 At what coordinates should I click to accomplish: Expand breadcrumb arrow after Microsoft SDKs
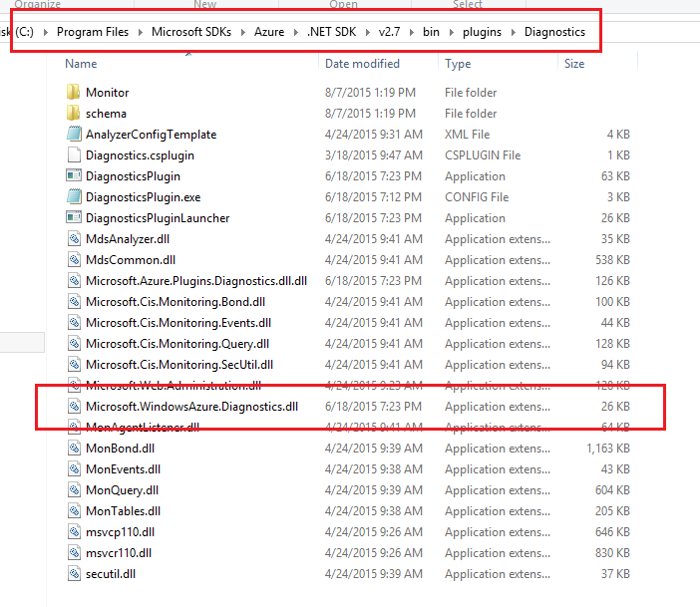243,32
